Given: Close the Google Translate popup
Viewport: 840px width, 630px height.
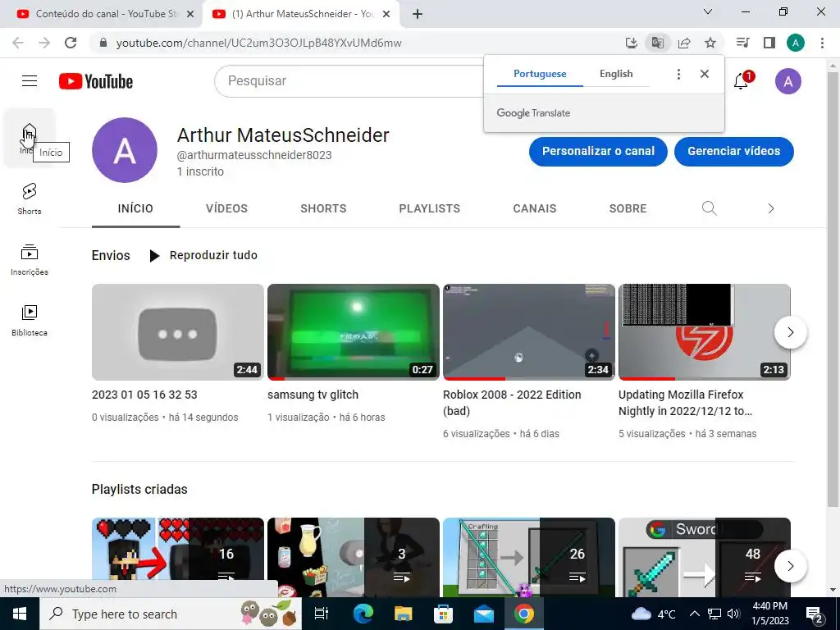Looking at the screenshot, I should click(705, 74).
